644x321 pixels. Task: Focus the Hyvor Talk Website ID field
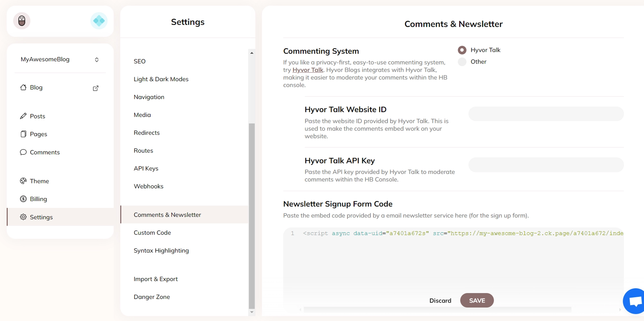point(546,114)
